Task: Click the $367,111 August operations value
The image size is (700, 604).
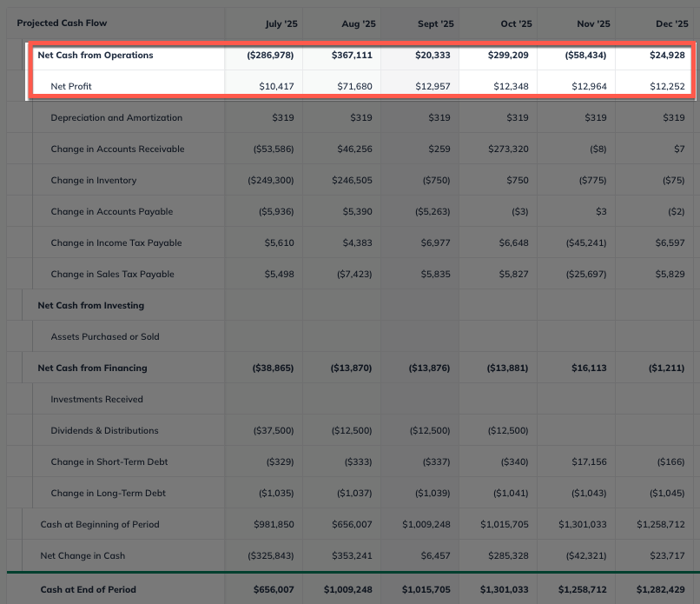Action: [352, 55]
